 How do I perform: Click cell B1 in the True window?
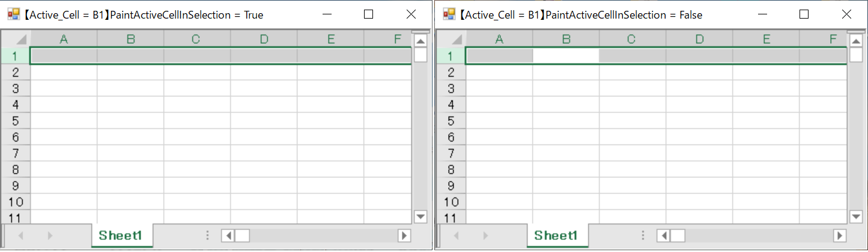(x=130, y=56)
